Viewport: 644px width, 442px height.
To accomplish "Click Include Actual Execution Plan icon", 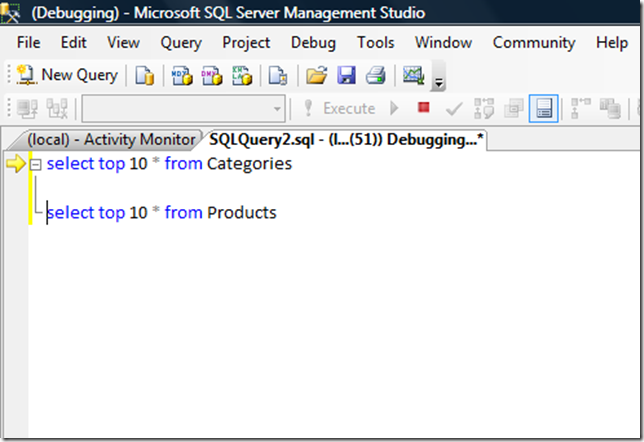I will [580, 108].
